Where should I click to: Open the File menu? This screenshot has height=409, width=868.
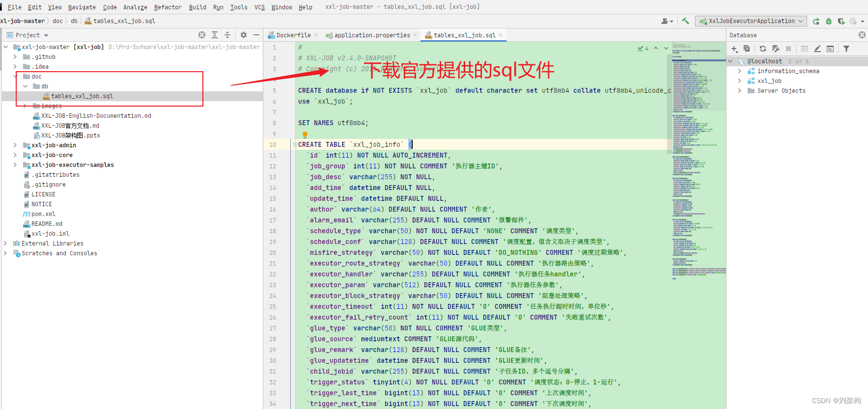[15, 7]
